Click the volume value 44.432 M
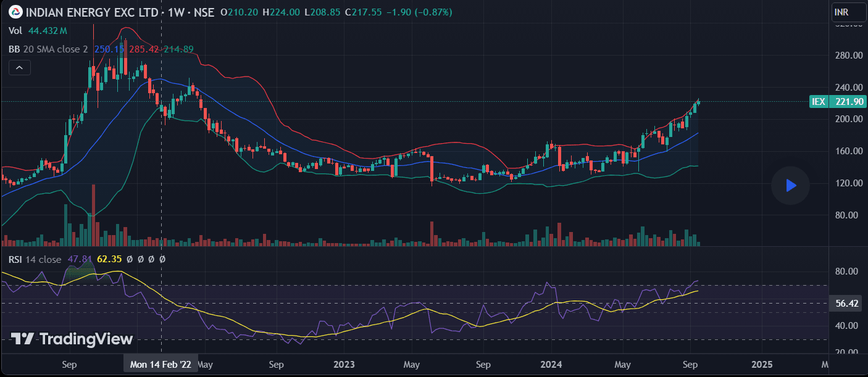 click(48, 30)
